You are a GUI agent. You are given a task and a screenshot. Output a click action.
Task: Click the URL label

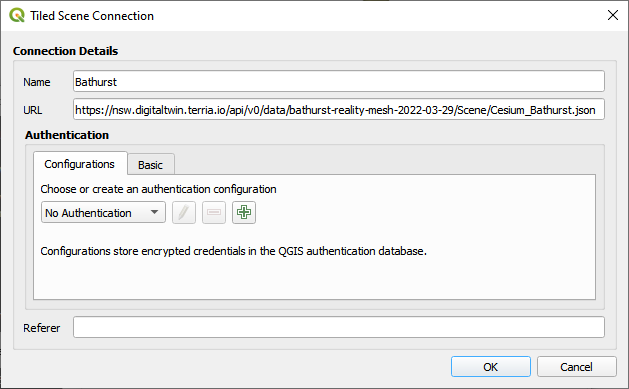(32, 110)
